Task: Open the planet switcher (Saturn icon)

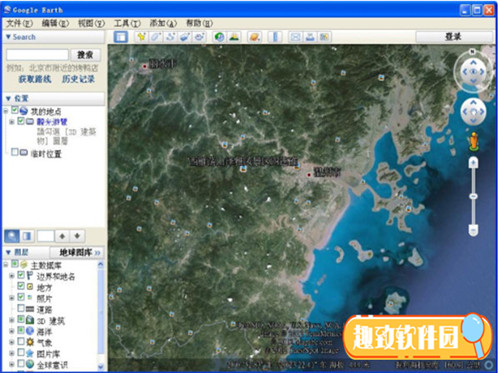Action: (x=255, y=37)
